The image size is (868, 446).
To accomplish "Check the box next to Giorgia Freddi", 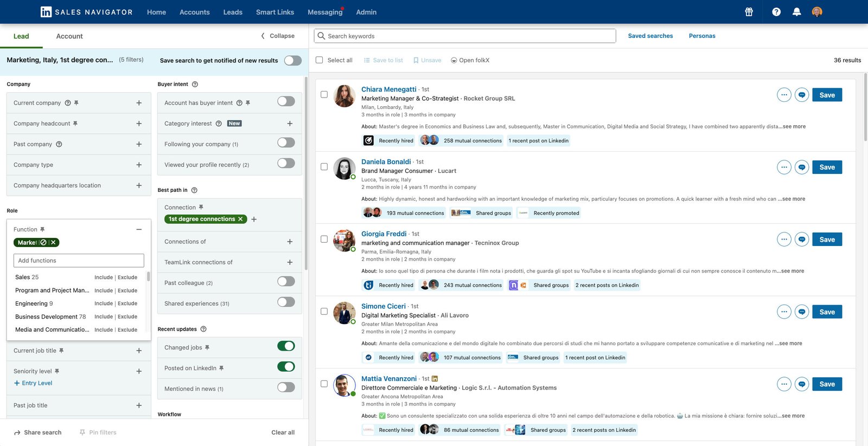I will 324,239.
